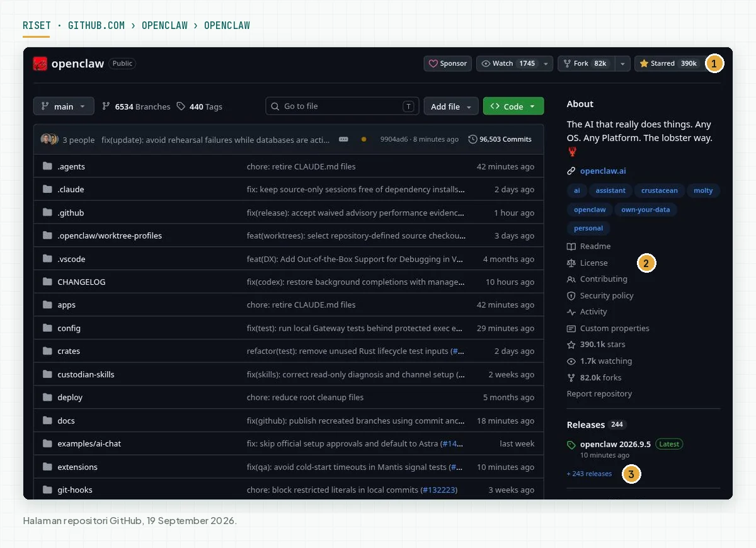Screen dimensions: 756x548
Task: Show the + 243 releases link
Action: (x=589, y=474)
